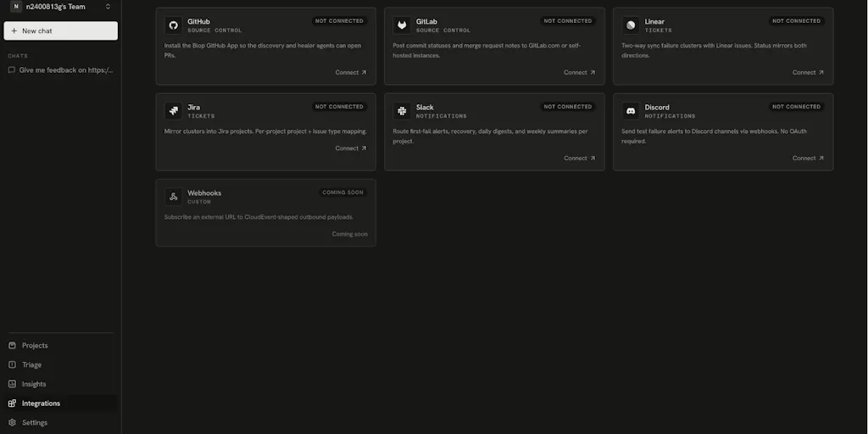Click the N team avatar icon

(15, 7)
